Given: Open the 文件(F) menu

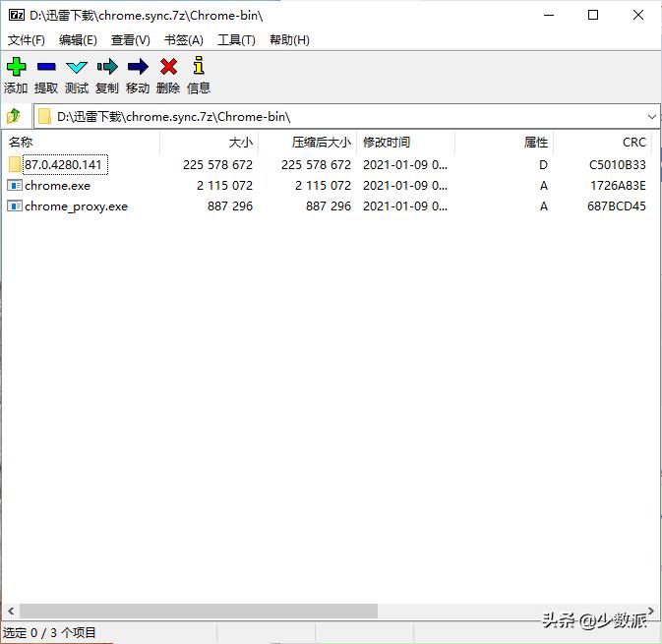Looking at the screenshot, I should (27, 40).
